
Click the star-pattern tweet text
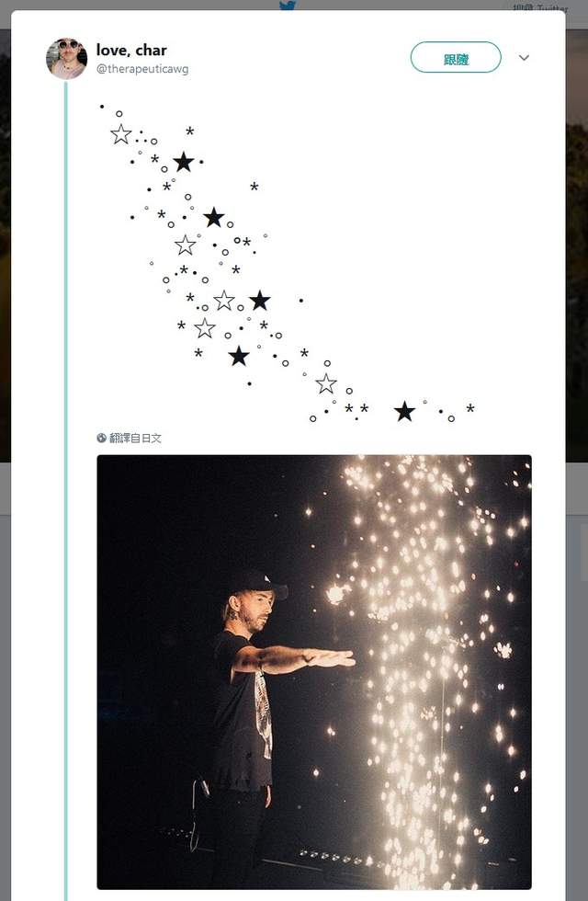click(x=287, y=263)
